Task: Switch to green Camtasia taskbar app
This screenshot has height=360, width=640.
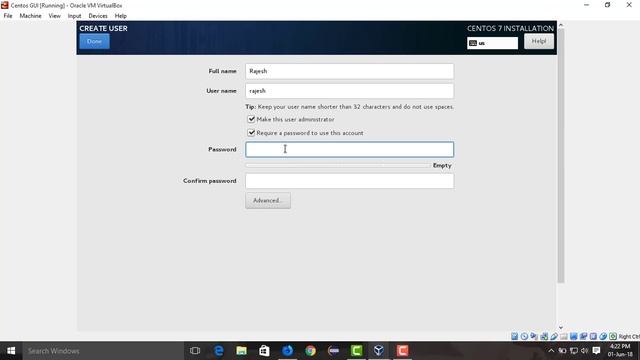Action: (356, 351)
